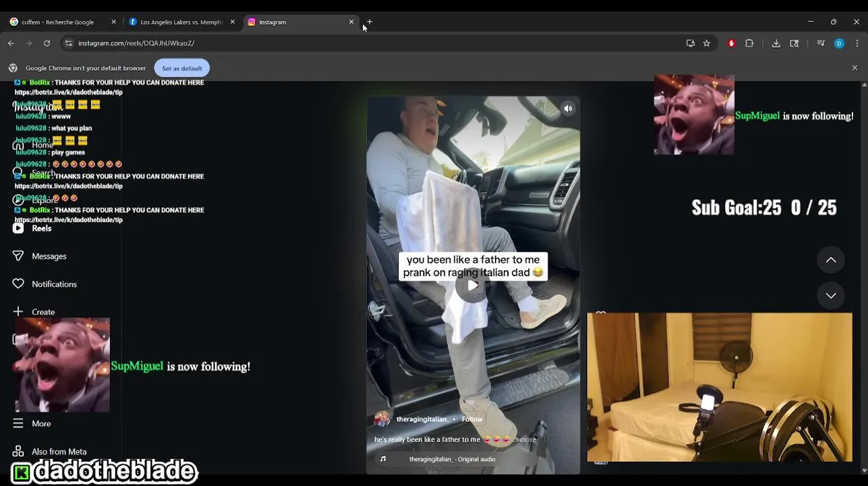The width and height of the screenshot is (868, 486).
Task: Dismiss the default browser notification bar
Action: [x=855, y=68]
